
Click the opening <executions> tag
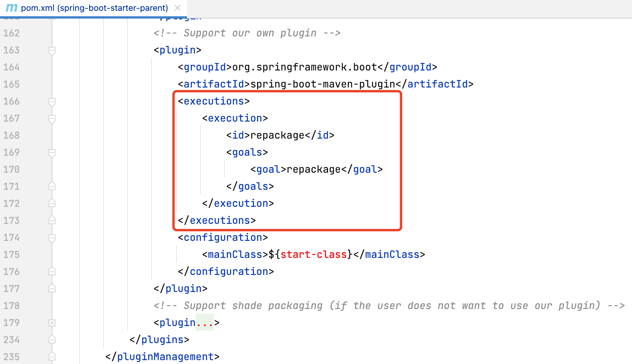coord(214,101)
